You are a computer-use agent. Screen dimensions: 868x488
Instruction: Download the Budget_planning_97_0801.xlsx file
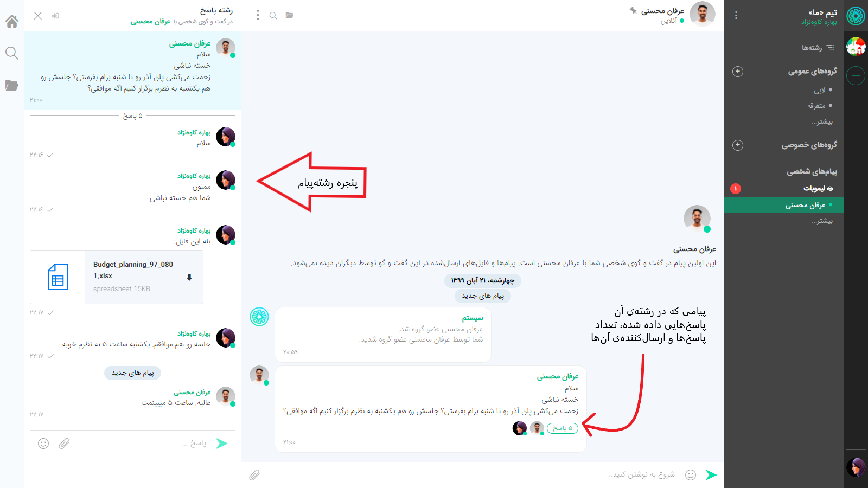pyautogui.click(x=189, y=277)
